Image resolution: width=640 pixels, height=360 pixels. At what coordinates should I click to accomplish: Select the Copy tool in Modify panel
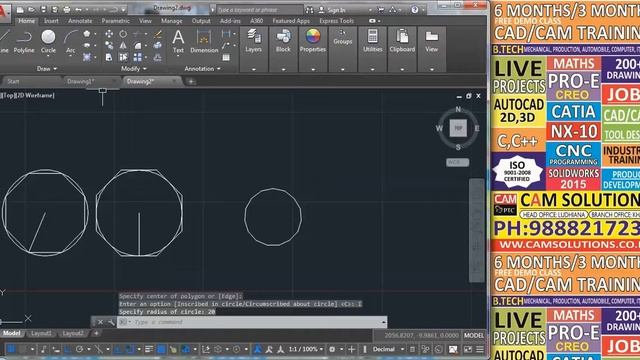point(109,46)
